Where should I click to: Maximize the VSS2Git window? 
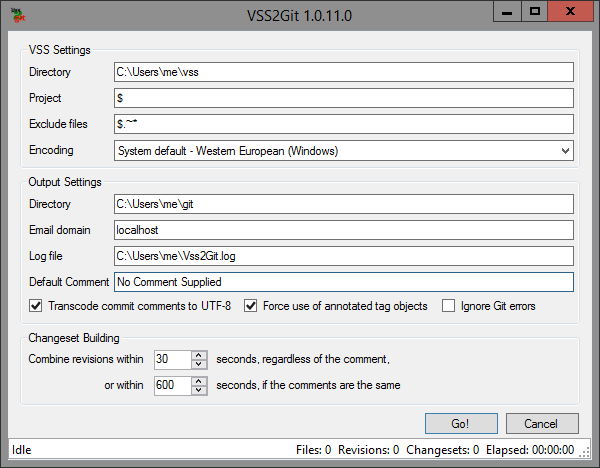click(x=535, y=11)
